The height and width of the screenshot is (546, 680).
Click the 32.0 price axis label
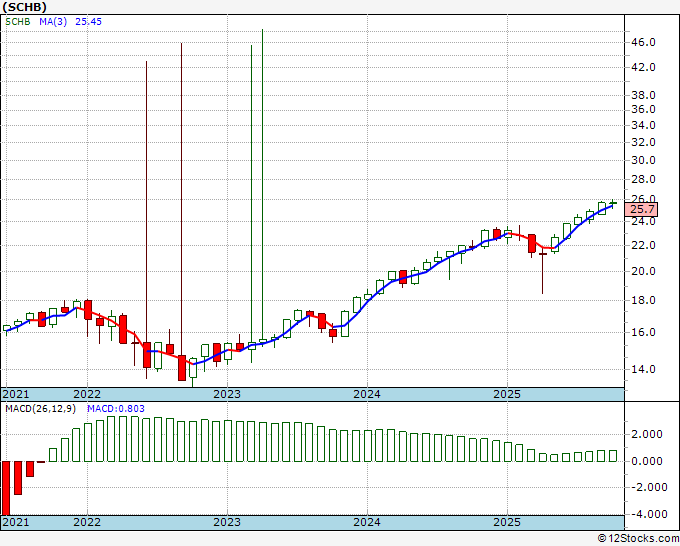(x=643, y=142)
